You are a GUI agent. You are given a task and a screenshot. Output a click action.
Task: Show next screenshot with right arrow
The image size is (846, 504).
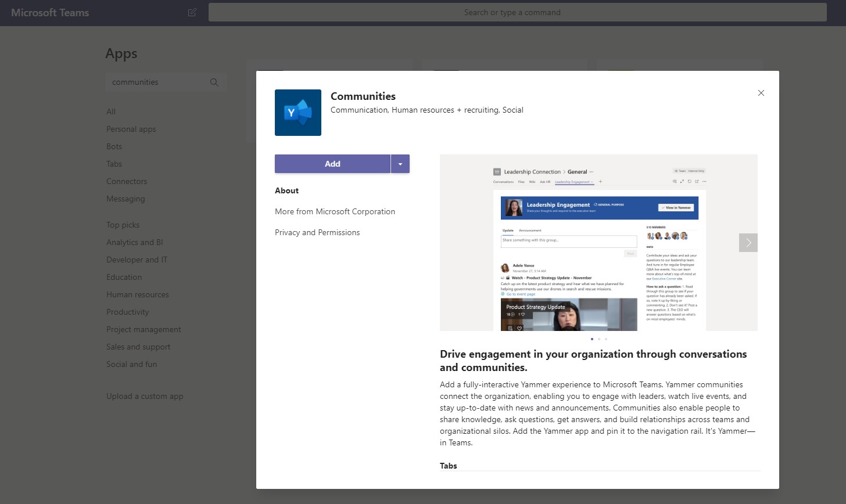[x=748, y=243]
